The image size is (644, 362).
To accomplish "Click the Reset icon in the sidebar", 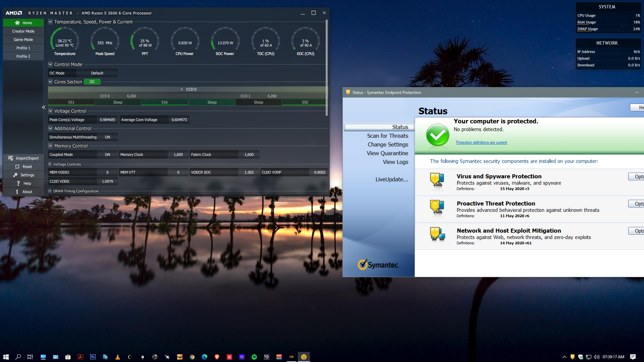I will (x=17, y=167).
